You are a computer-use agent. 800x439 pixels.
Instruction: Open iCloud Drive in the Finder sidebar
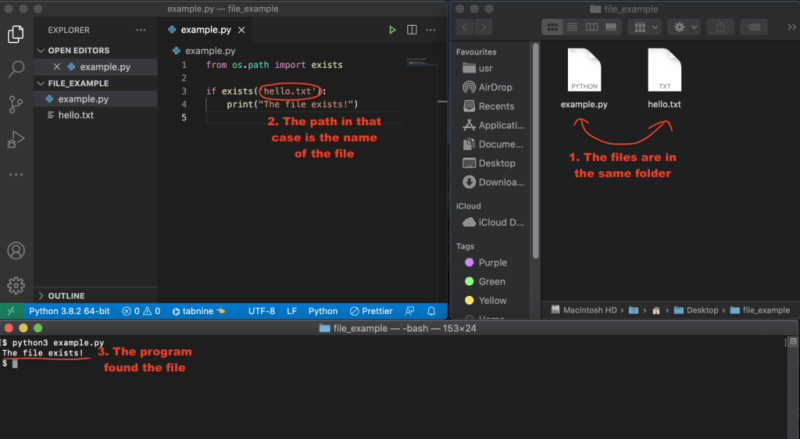[492, 223]
